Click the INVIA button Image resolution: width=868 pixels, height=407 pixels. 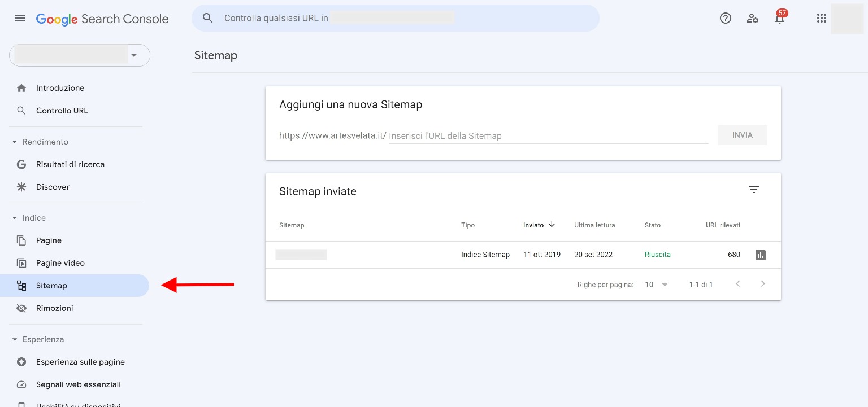coord(743,135)
